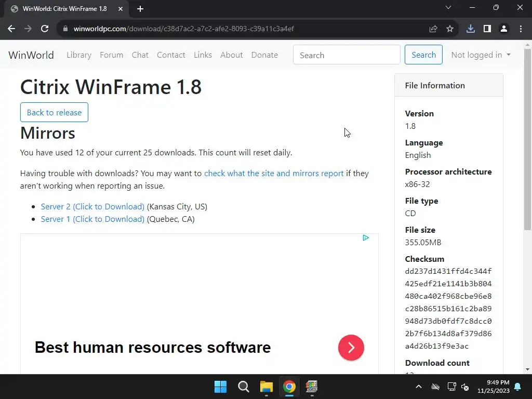
Task: Click the blue Search button
Action: pos(423,55)
